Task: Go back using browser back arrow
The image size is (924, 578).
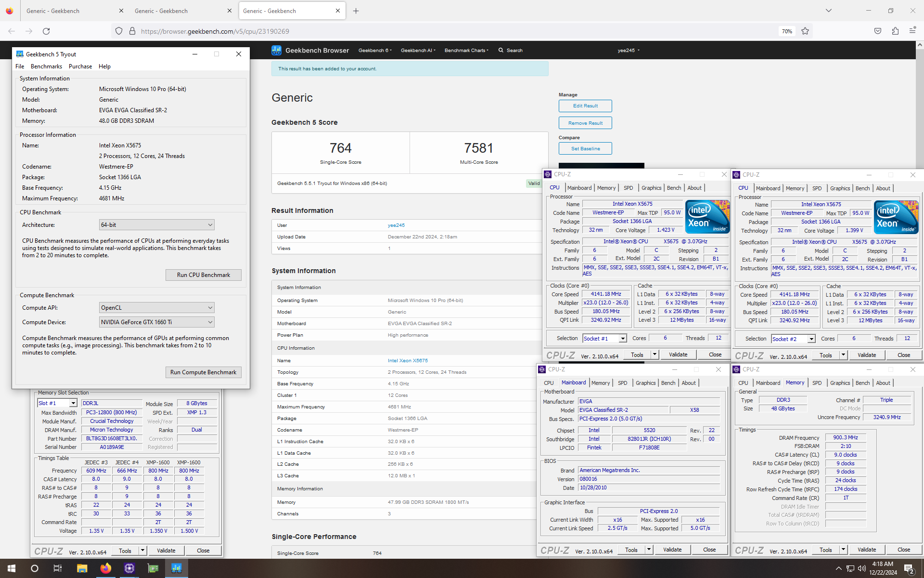Action: (x=12, y=31)
